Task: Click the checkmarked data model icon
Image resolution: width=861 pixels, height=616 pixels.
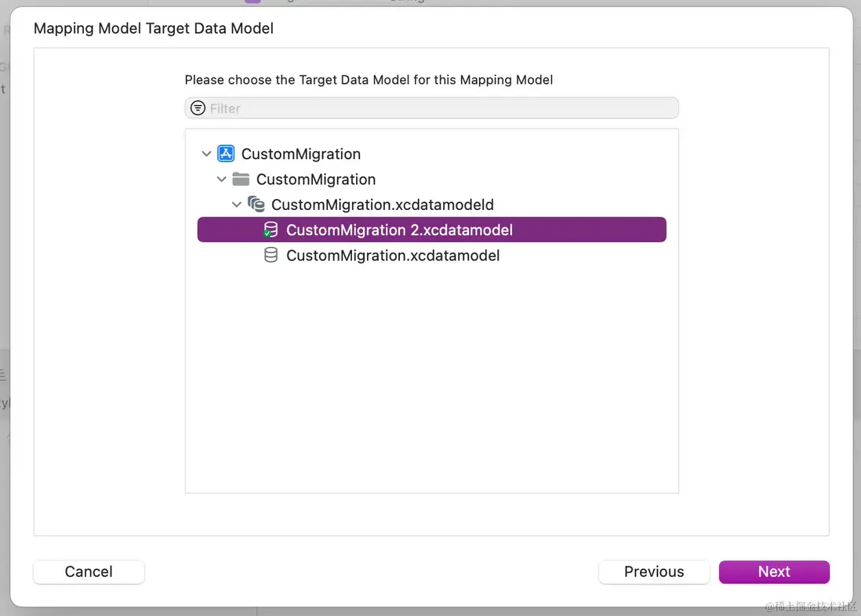Action: [271, 230]
